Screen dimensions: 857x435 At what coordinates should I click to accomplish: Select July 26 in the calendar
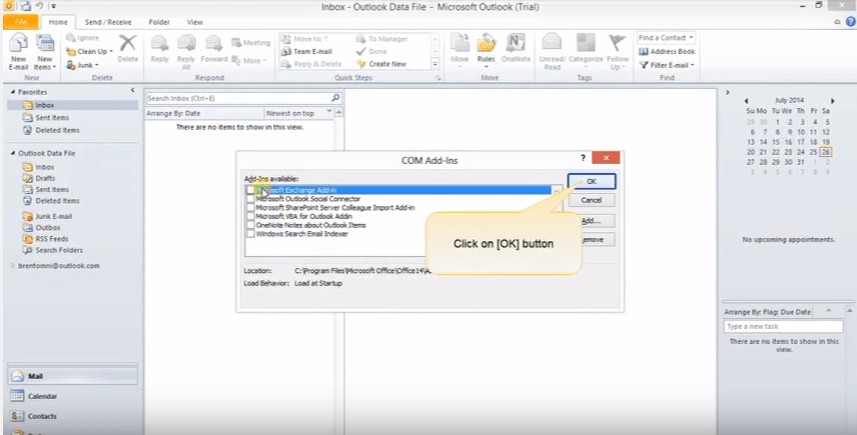click(x=825, y=152)
